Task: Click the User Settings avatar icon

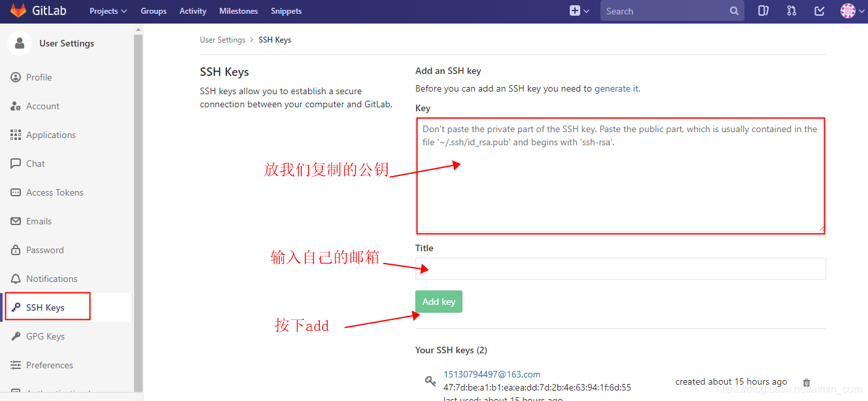Action: [20, 43]
